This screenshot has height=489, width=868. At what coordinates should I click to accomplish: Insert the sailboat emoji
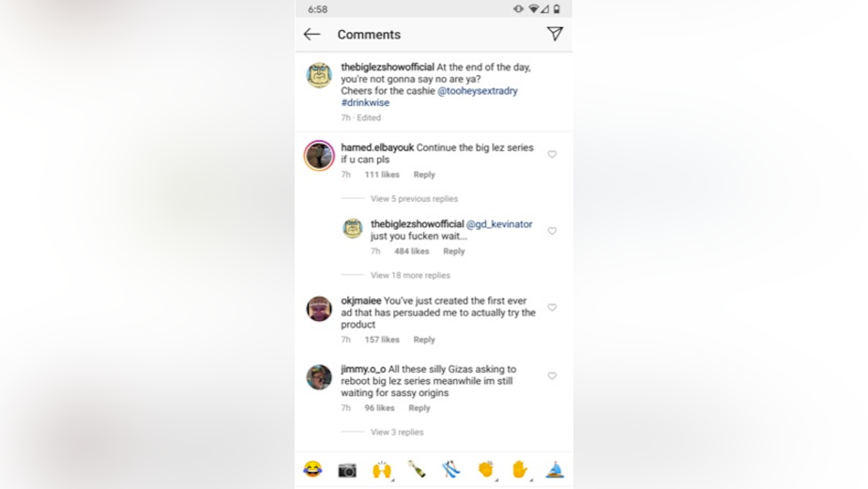tap(555, 470)
